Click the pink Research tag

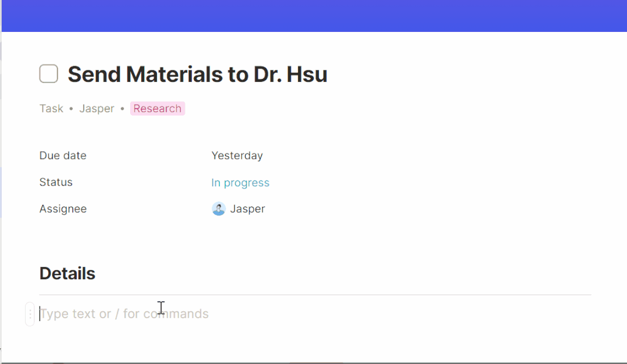(x=157, y=109)
